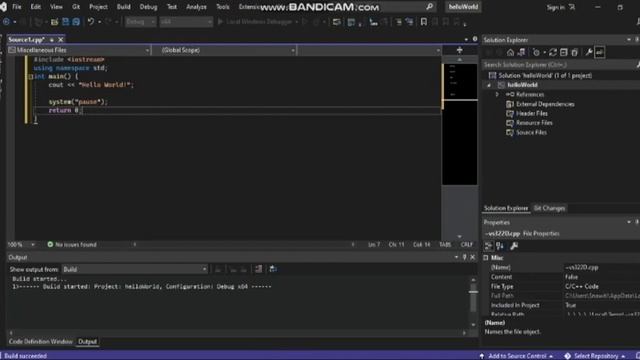The height and width of the screenshot is (360, 640).
Task: Open the Debug menu
Action: point(149,7)
